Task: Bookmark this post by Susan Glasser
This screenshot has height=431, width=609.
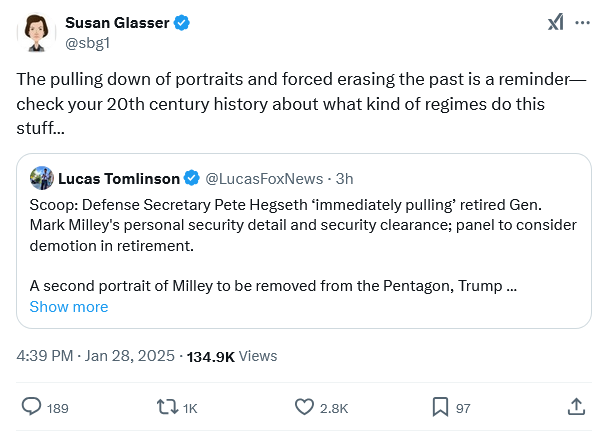Action: tap(439, 407)
